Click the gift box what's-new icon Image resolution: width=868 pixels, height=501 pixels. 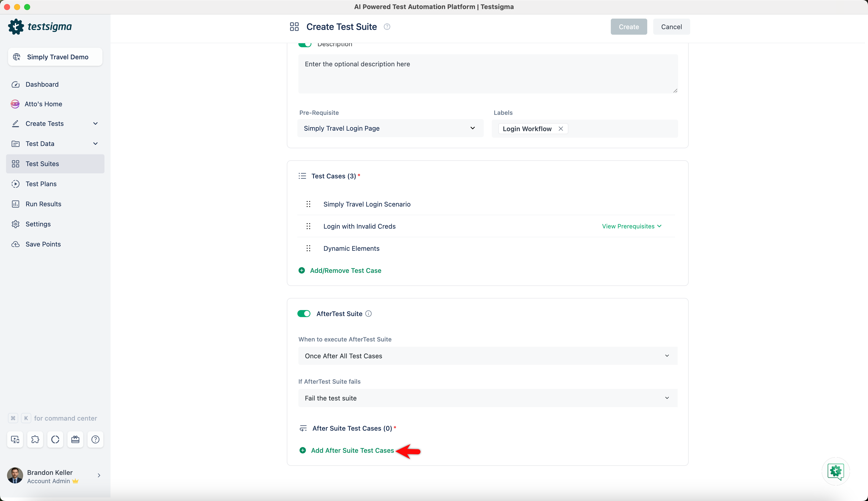click(75, 439)
